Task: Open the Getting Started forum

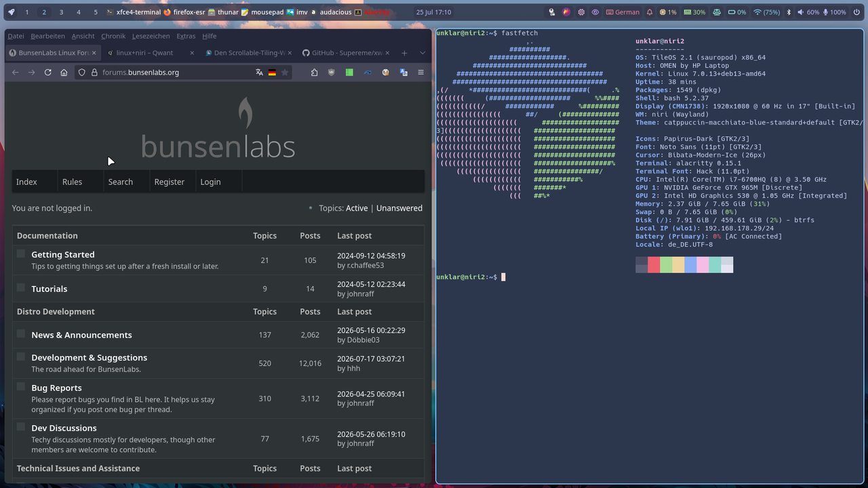Action: click(63, 255)
